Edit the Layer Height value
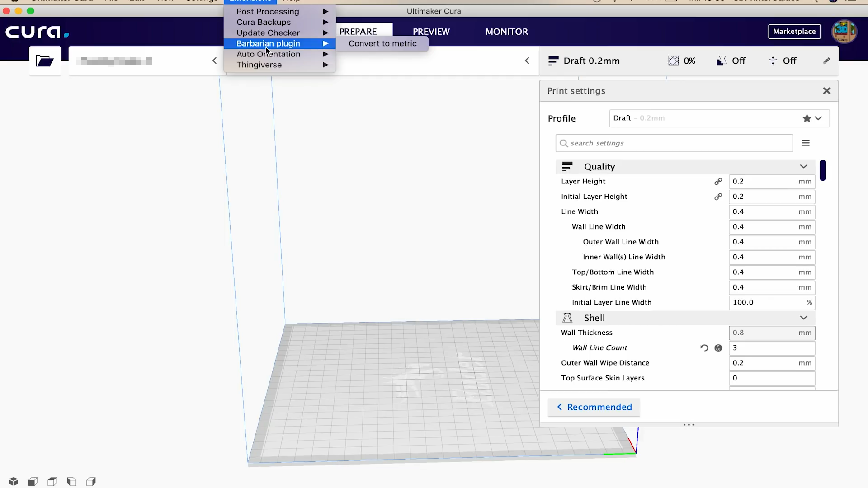The width and height of the screenshot is (868, 488). pyautogui.click(x=772, y=182)
